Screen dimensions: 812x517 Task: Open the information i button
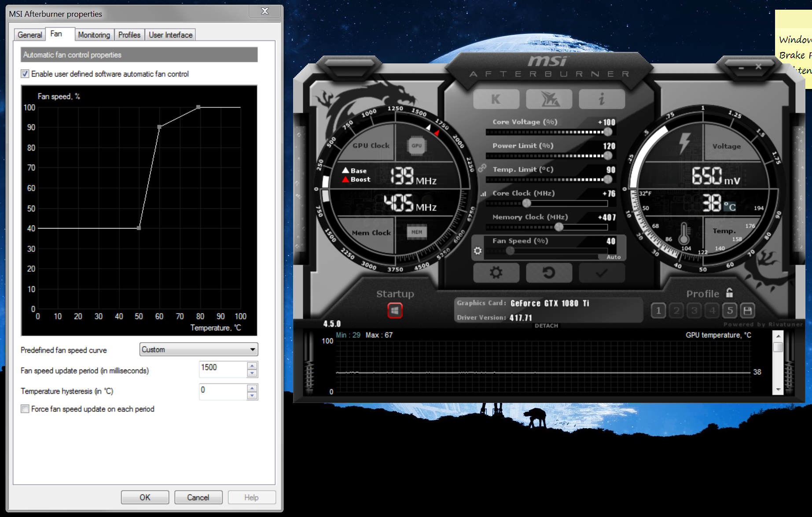602,99
